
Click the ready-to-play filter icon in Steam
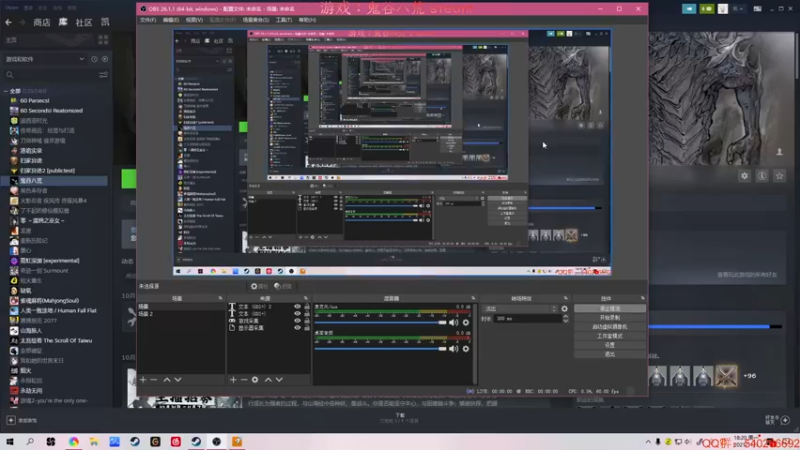click(x=105, y=59)
